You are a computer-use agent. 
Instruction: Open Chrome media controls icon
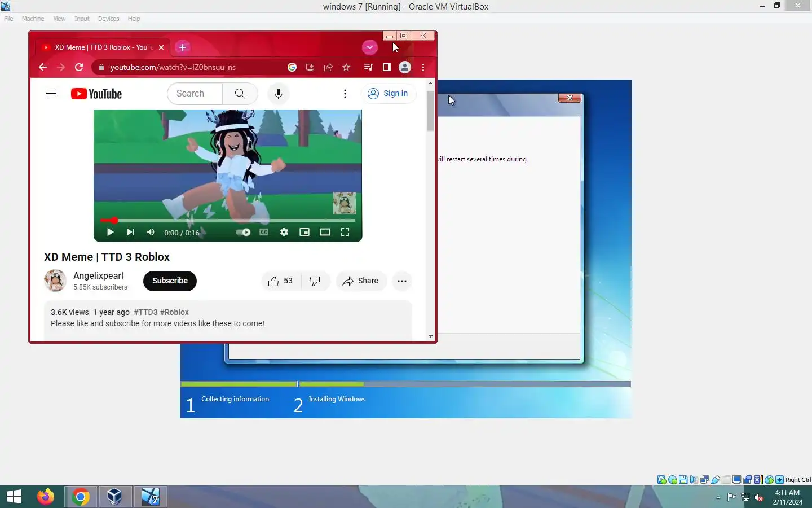(368, 67)
